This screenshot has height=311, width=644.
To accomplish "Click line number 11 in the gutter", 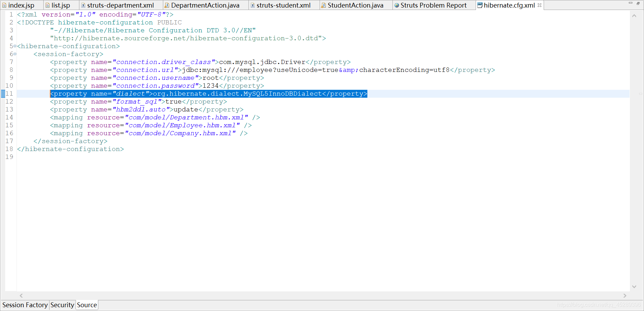I will (x=9, y=94).
